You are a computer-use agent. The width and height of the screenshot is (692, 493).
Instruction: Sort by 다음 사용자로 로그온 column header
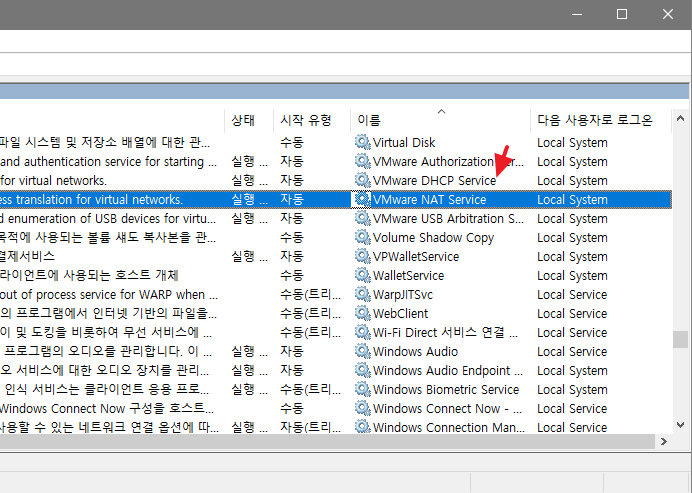(601, 120)
